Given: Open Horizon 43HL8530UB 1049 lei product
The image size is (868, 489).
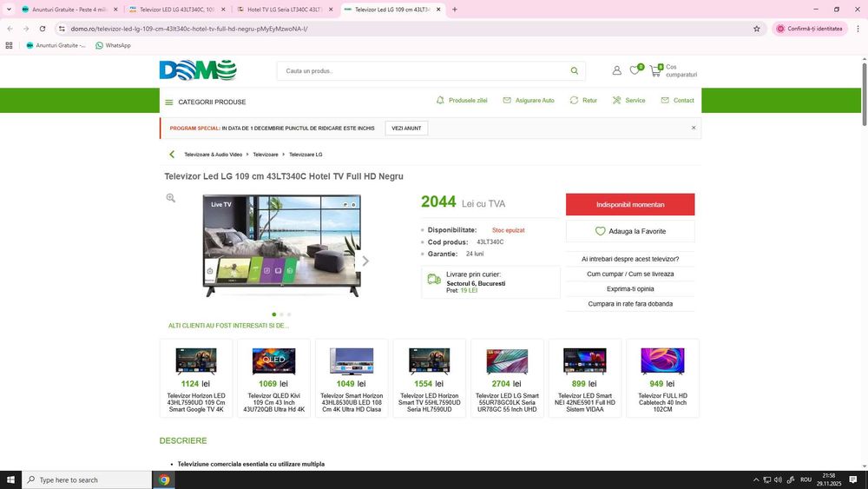Looking at the screenshot, I should click(352, 378).
